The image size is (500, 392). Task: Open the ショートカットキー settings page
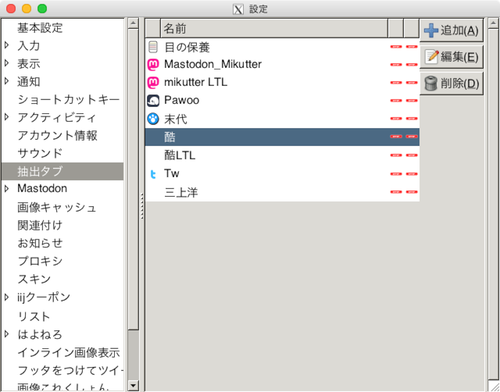68,99
